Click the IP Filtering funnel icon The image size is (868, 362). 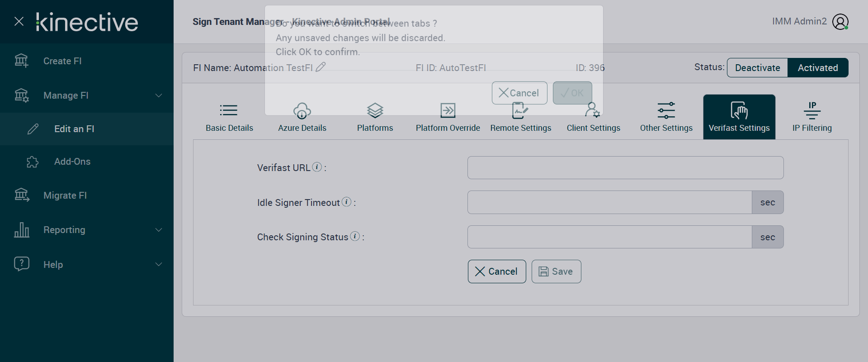tap(812, 110)
